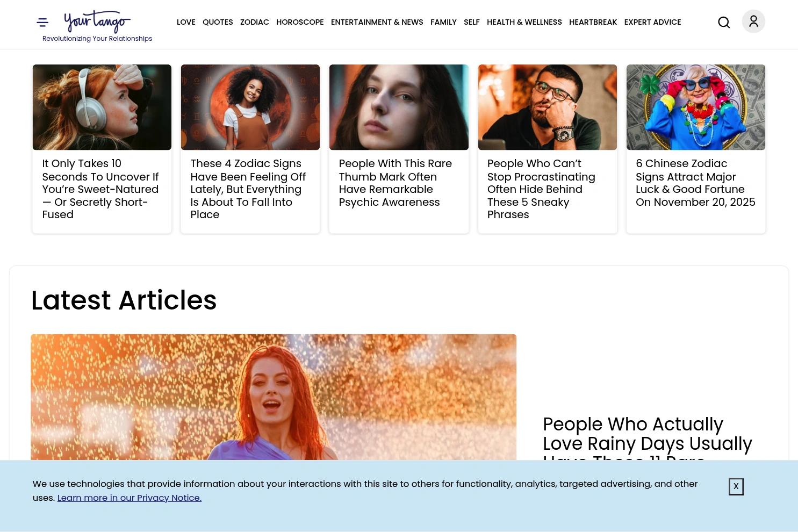This screenshot has width=798, height=532.
Task: Open the hamburger navigation menu
Action: (42, 22)
